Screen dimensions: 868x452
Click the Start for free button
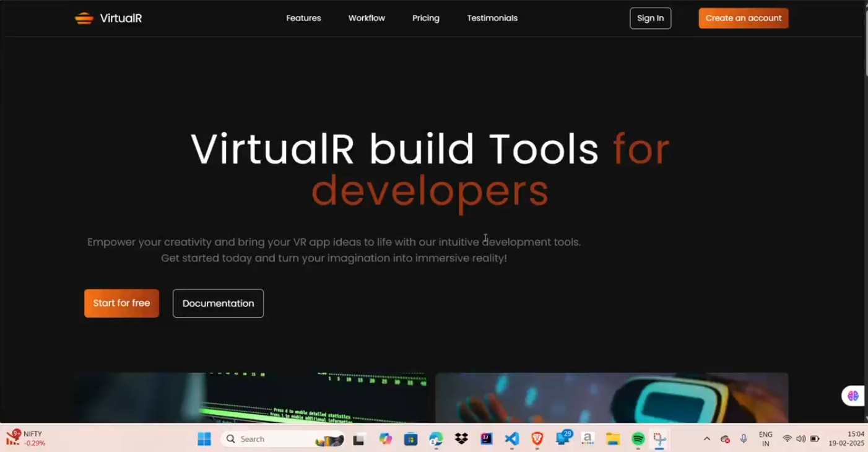point(121,303)
